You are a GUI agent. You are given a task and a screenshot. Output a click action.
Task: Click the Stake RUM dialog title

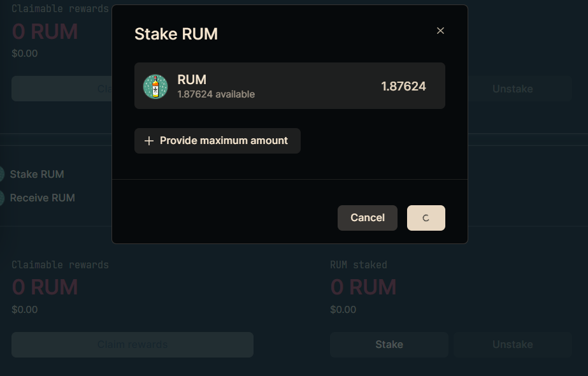click(x=176, y=34)
